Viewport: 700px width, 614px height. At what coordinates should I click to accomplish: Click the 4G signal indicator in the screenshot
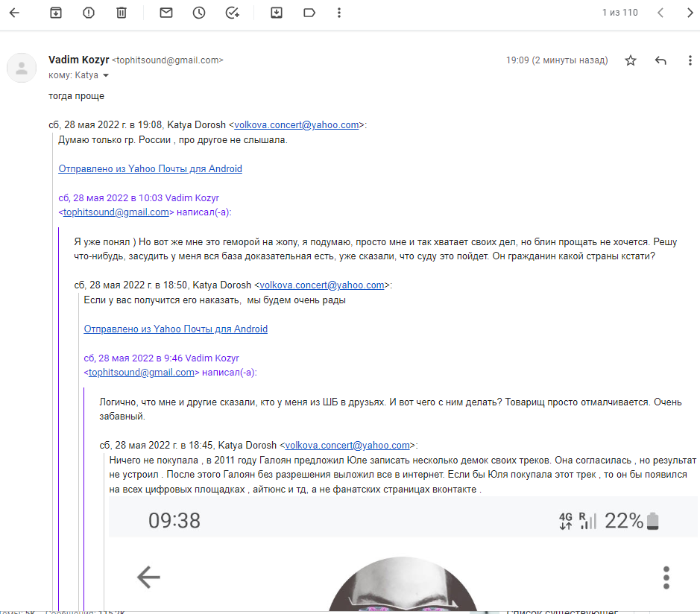(566, 521)
